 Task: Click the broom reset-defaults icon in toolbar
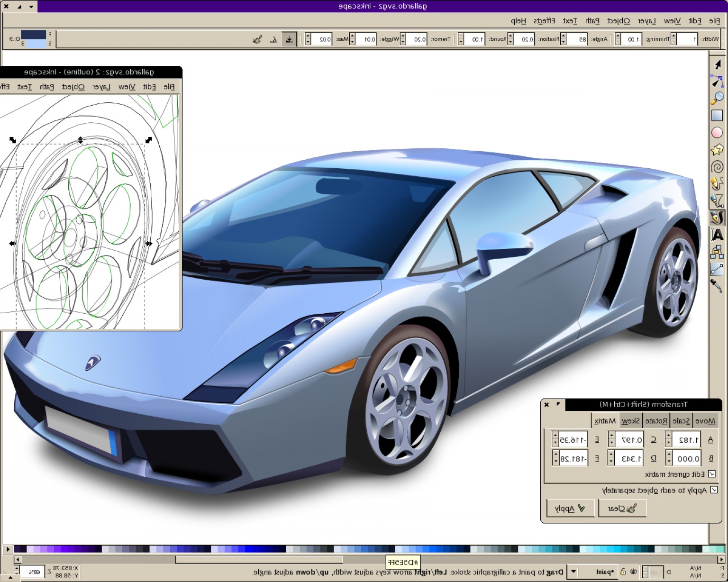[x=257, y=39]
